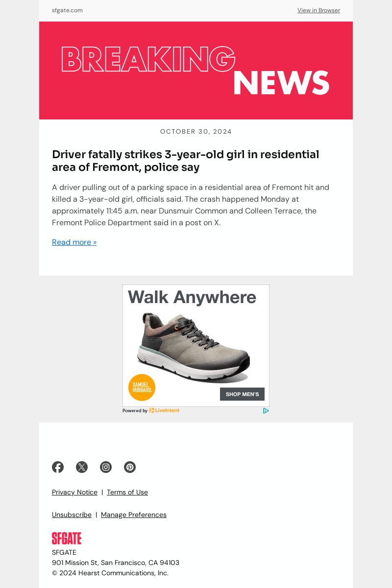392x588 pixels.
Task: Click the Walk Anywhere ad headline
Action: click(192, 298)
